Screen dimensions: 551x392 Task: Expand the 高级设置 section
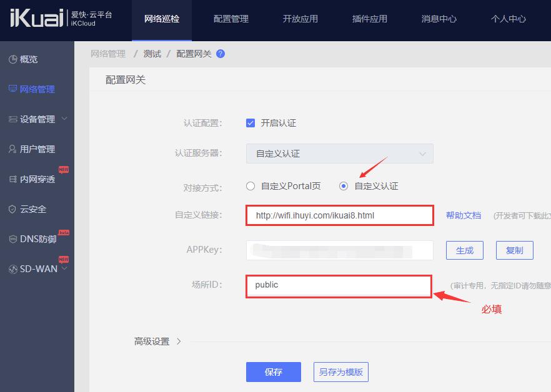152,341
